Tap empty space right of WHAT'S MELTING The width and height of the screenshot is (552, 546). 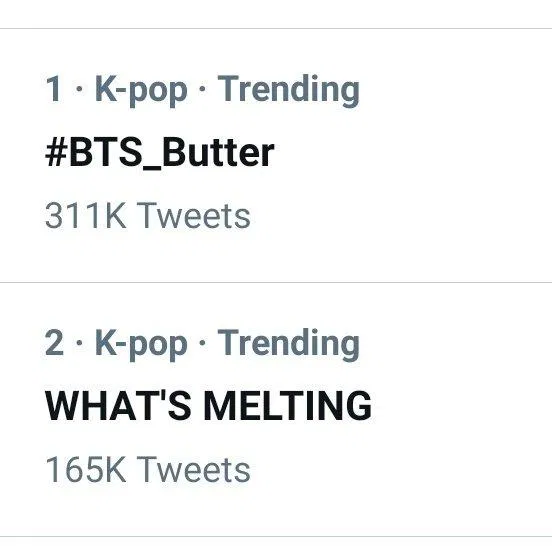tap(461, 406)
